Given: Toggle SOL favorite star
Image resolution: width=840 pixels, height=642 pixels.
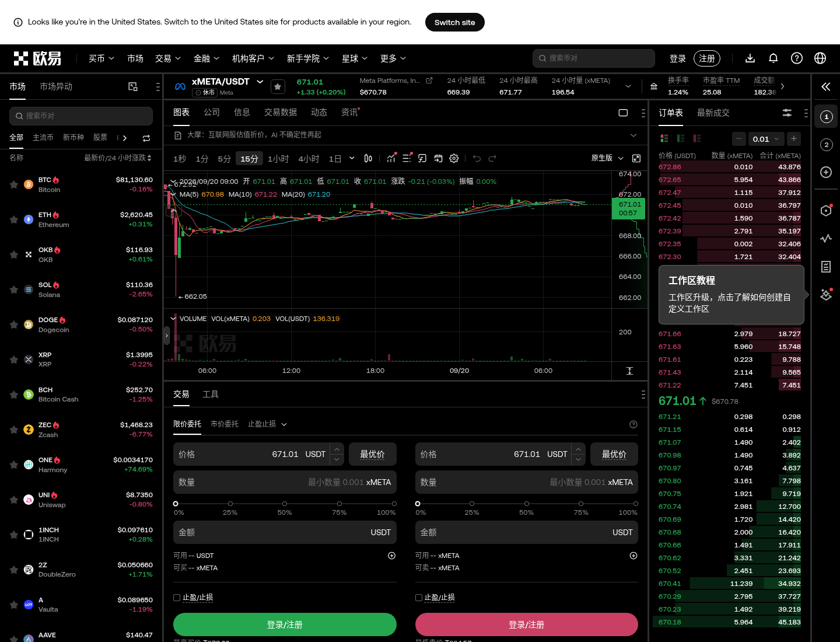Looking at the screenshot, I should (13, 289).
